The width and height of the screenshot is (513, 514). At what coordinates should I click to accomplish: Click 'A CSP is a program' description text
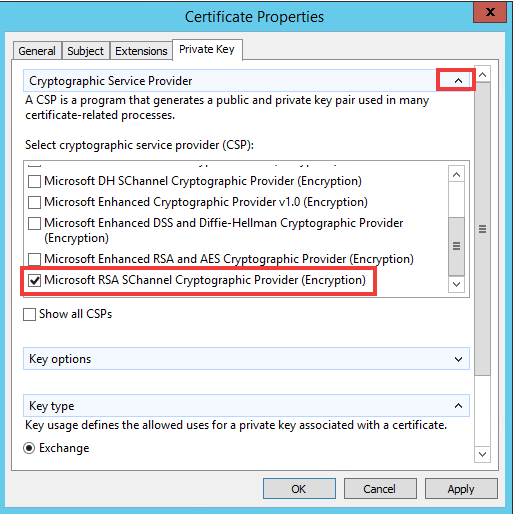click(x=227, y=108)
